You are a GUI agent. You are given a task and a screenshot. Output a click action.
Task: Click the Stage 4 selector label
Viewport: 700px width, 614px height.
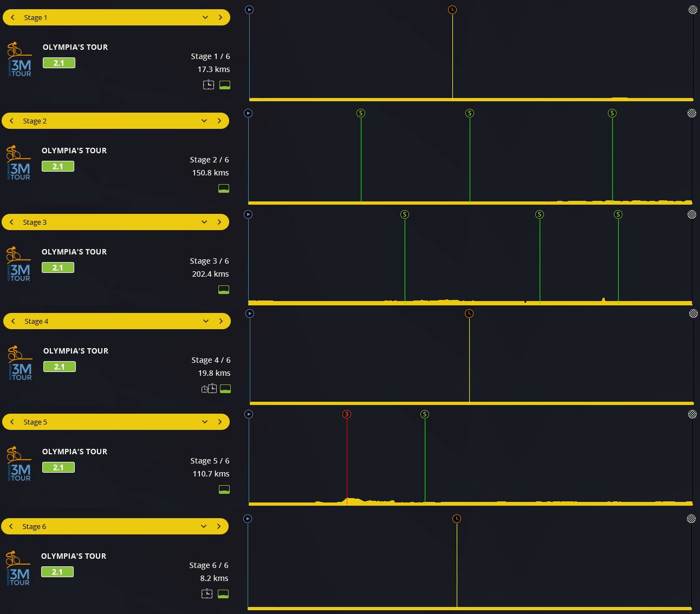pos(36,321)
